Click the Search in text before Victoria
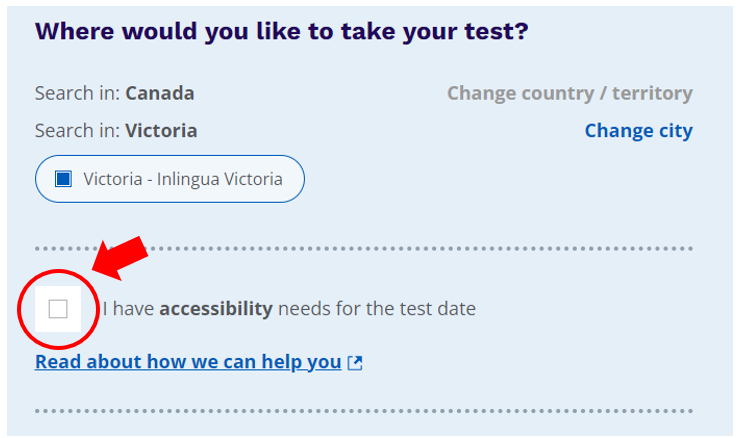742x438 pixels. click(77, 131)
